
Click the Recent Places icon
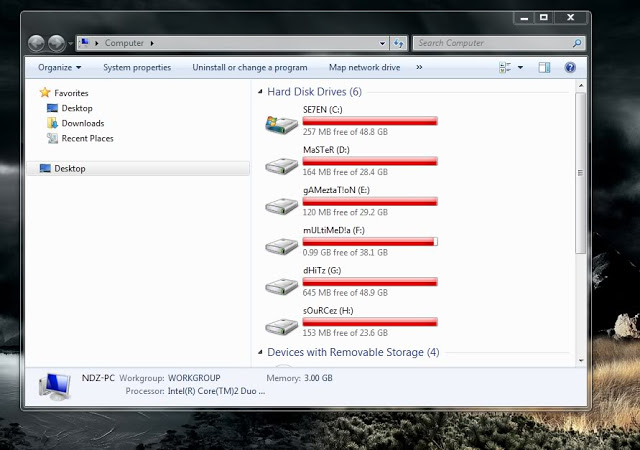pyautogui.click(x=52, y=138)
